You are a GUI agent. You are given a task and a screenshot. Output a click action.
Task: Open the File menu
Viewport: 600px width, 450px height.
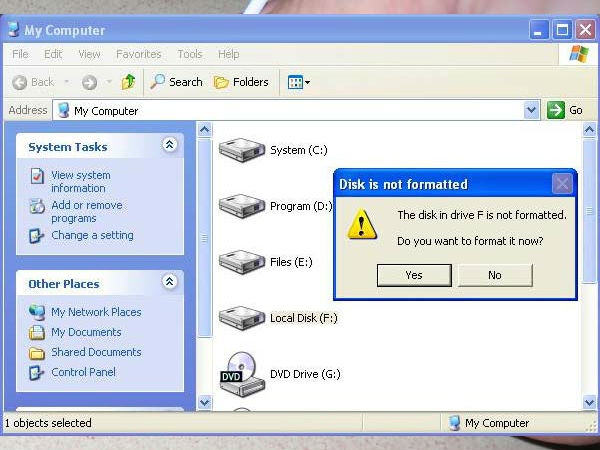pos(20,54)
